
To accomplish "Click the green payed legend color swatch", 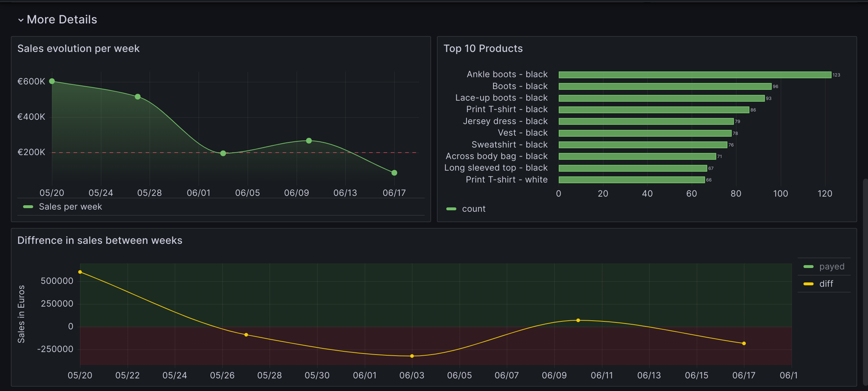I will click(x=809, y=267).
